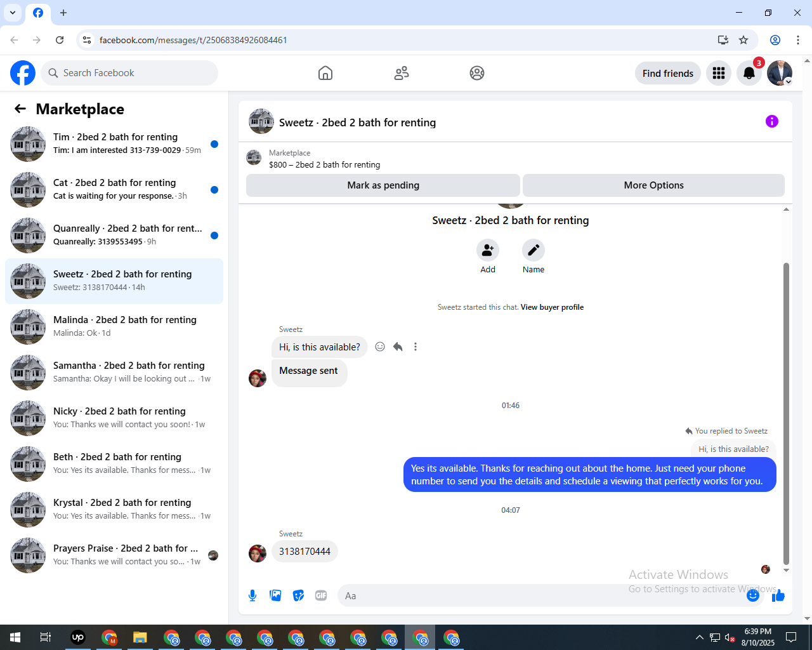812x650 pixels.
Task: Open the Nicky conversation
Action: coord(114,418)
